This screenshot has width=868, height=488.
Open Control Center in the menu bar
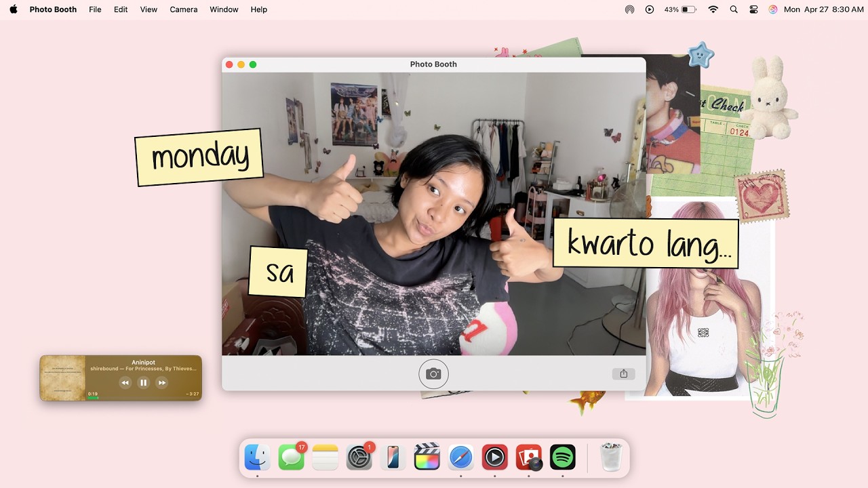753,9
